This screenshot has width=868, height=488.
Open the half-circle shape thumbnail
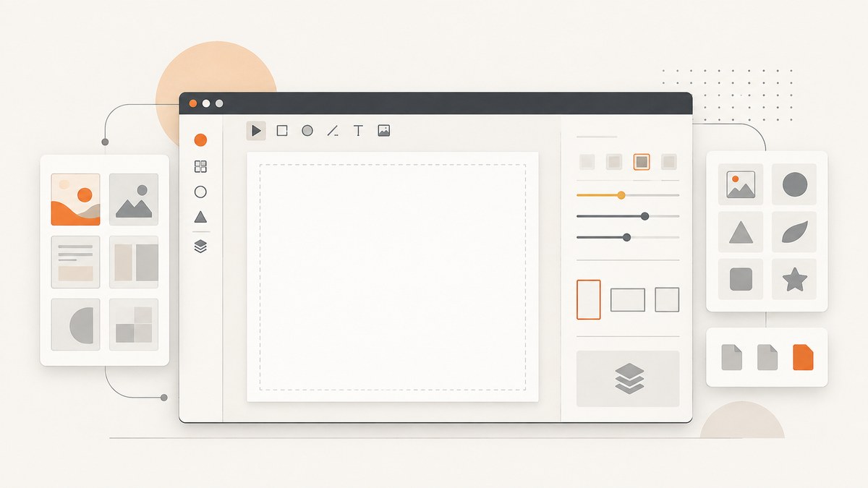(76, 325)
